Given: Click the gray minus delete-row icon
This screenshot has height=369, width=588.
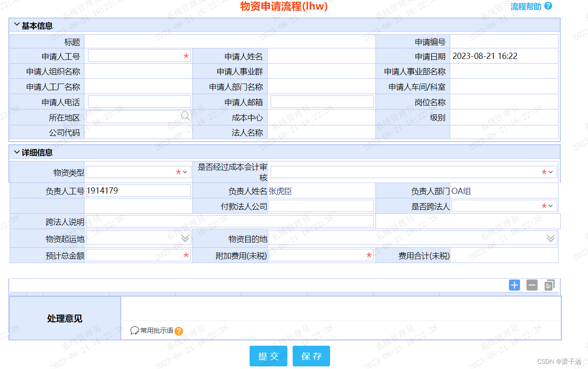Looking at the screenshot, I should coord(532,285).
